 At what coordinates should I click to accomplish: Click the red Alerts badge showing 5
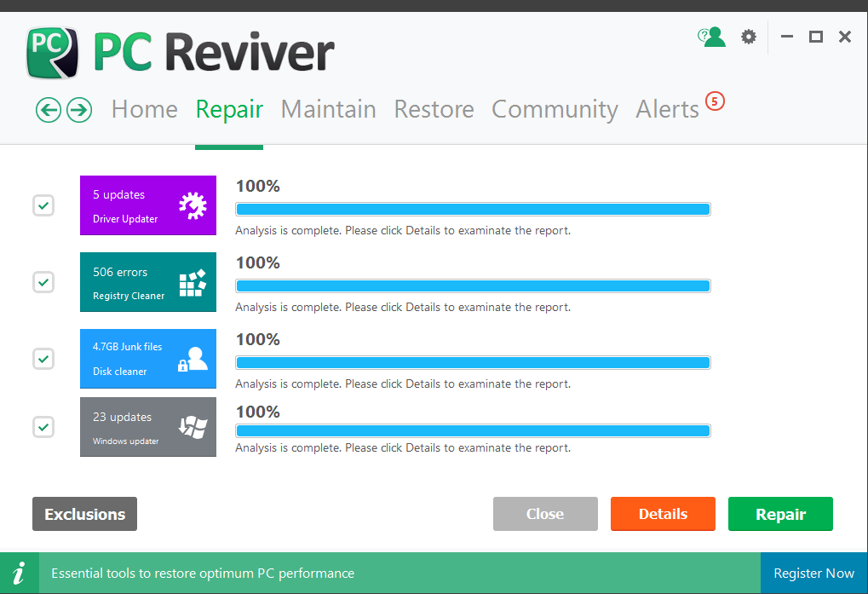[715, 101]
